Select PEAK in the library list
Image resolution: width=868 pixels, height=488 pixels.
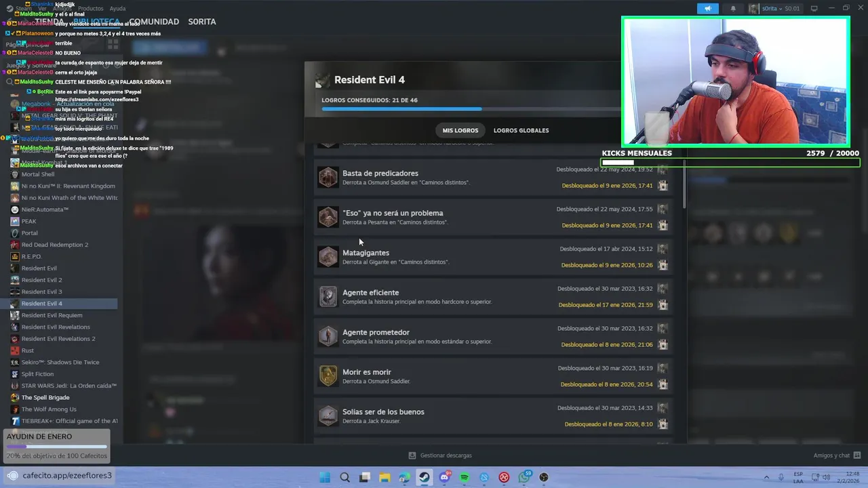pyautogui.click(x=28, y=221)
